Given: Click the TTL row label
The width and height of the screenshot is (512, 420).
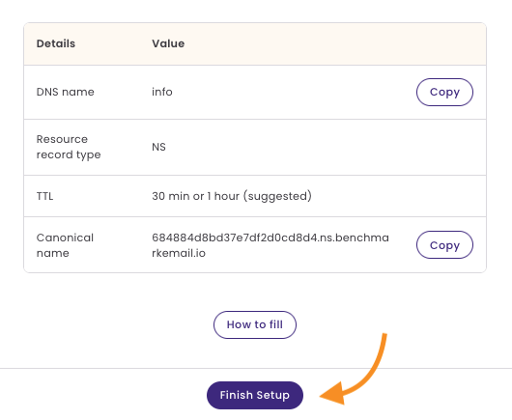Looking at the screenshot, I should pos(44,196).
